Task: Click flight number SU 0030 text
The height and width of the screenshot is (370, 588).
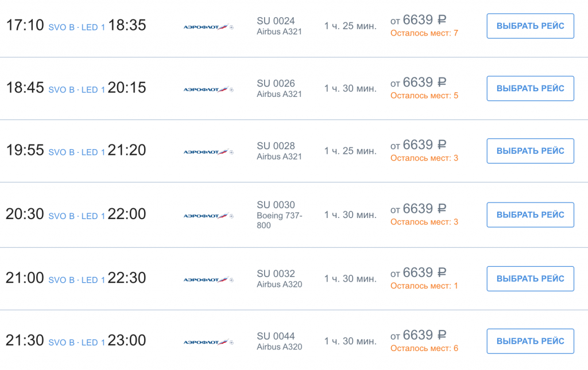Action: tap(276, 205)
